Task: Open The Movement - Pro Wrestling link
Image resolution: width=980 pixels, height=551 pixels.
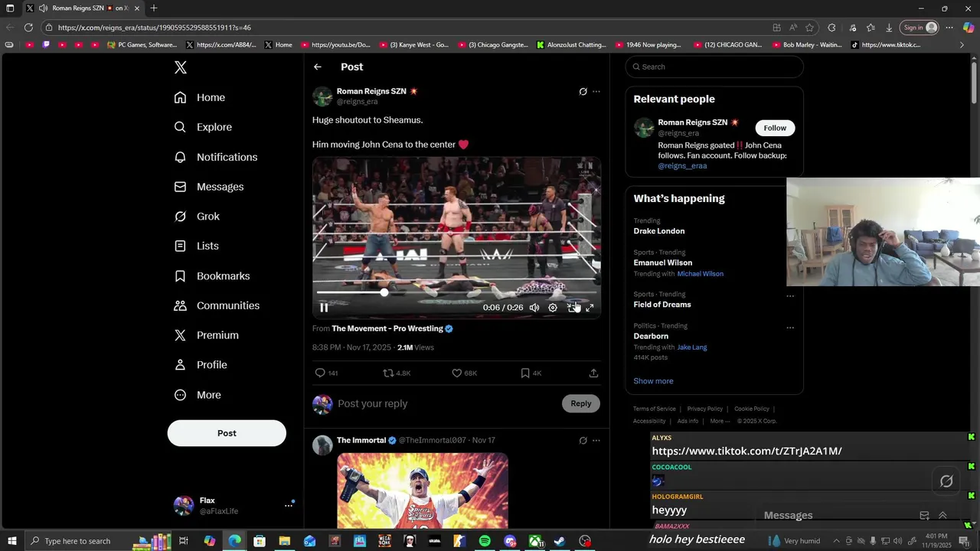Action: pyautogui.click(x=387, y=328)
